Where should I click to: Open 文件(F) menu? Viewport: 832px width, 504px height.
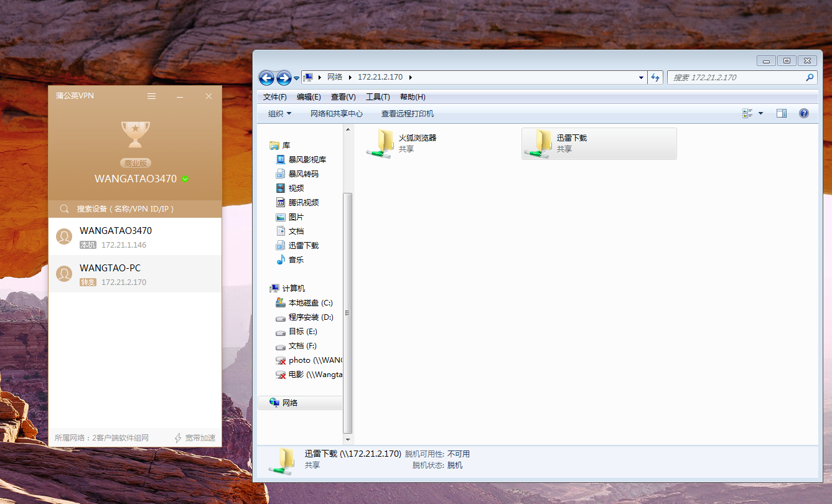[275, 97]
